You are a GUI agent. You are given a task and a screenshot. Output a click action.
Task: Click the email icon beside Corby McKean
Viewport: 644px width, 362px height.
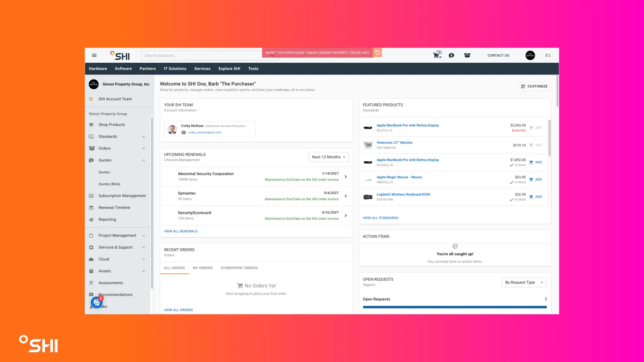(184, 132)
